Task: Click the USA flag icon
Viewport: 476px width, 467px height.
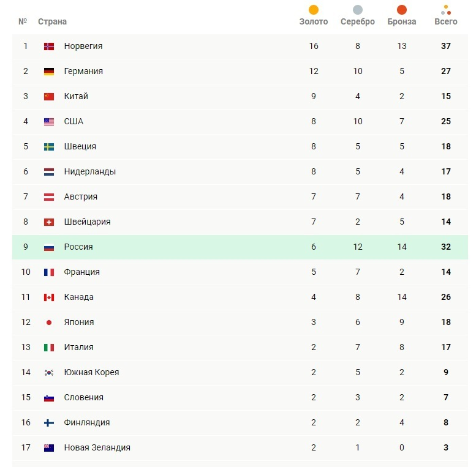Action: [49, 122]
